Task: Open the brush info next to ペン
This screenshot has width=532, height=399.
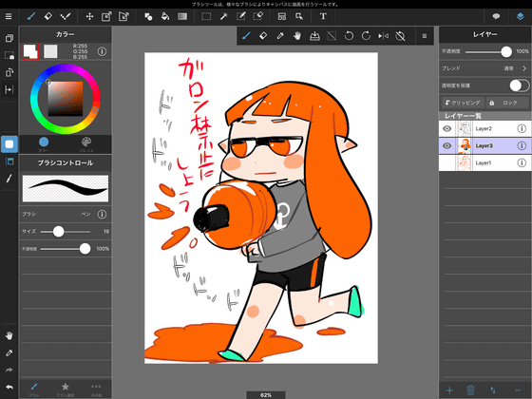Action: tap(102, 214)
